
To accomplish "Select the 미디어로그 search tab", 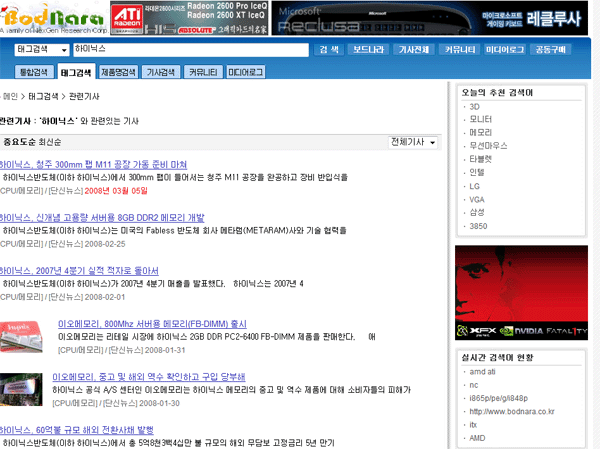I will click(x=246, y=73).
